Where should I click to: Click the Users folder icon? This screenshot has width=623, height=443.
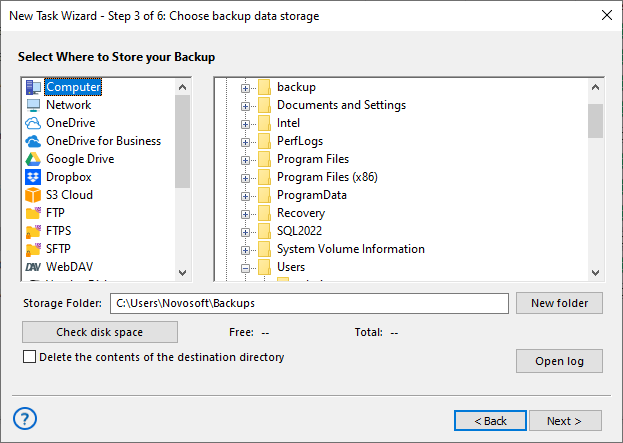(264, 267)
